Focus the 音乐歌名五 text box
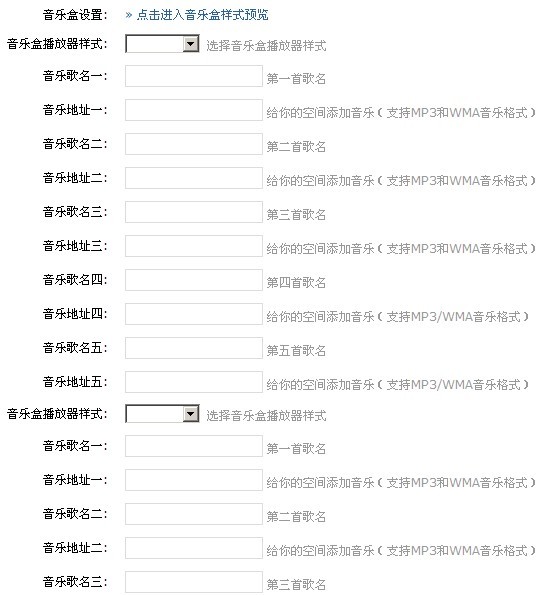 coord(194,348)
